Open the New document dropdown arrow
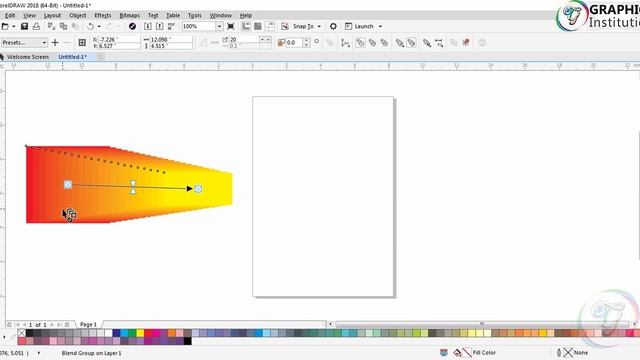 (x=13, y=26)
